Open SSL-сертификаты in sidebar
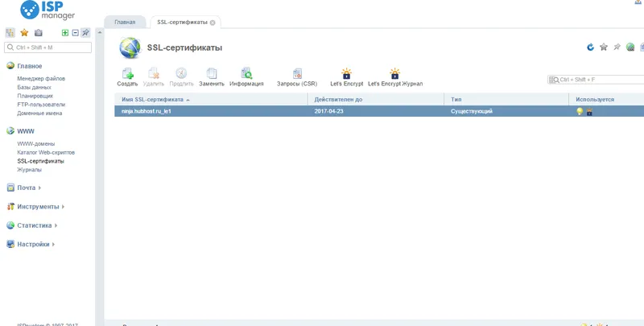The width and height of the screenshot is (644, 326). [41, 161]
